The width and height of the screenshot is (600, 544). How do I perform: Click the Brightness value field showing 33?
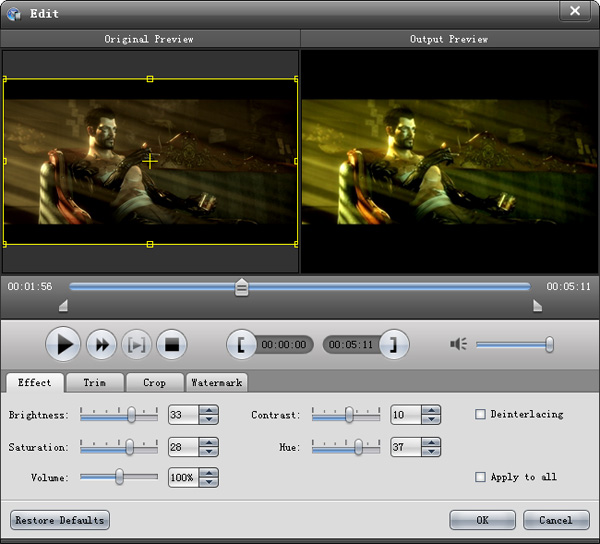pos(184,415)
